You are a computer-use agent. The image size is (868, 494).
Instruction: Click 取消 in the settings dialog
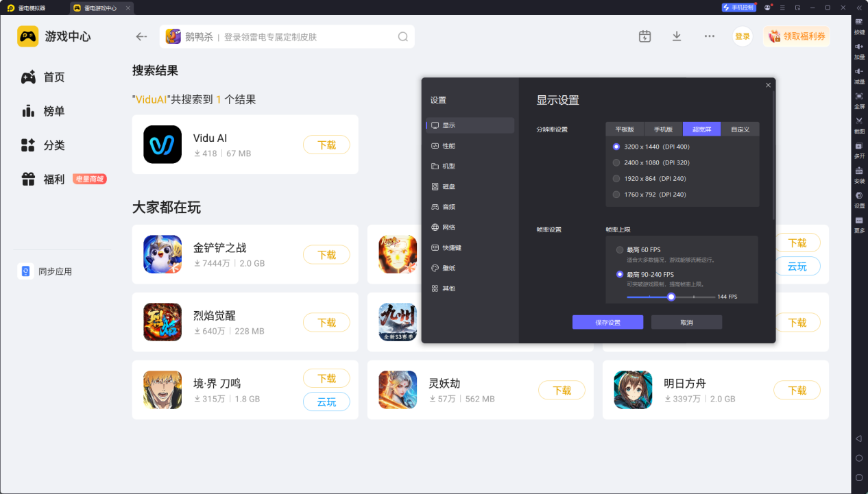tap(686, 322)
